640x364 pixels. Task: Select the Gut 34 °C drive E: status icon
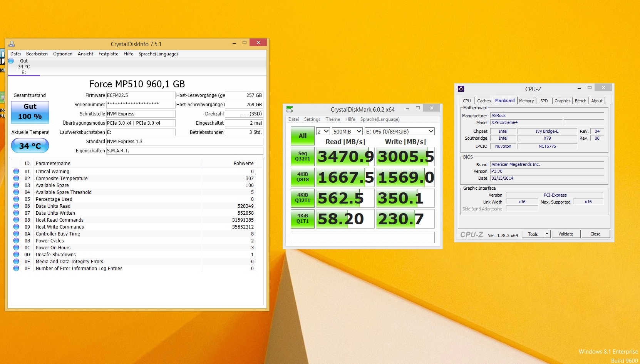[11, 61]
